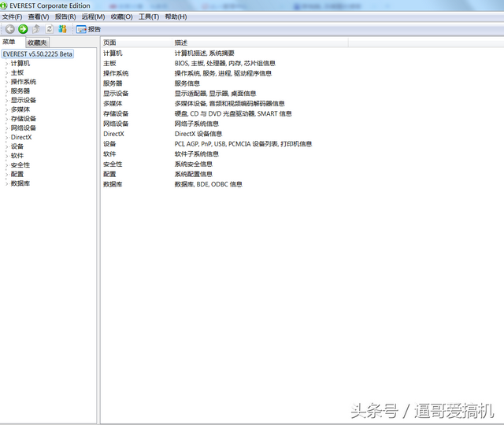The width and height of the screenshot is (504, 425).
Task: Click the Back navigation arrow icon
Action: click(x=10, y=29)
